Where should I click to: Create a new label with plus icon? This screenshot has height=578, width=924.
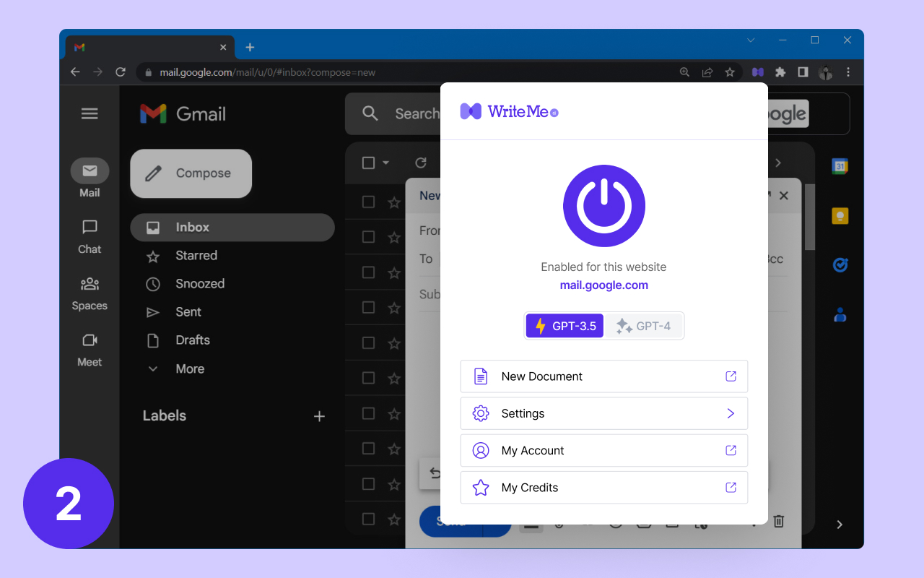point(319,416)
